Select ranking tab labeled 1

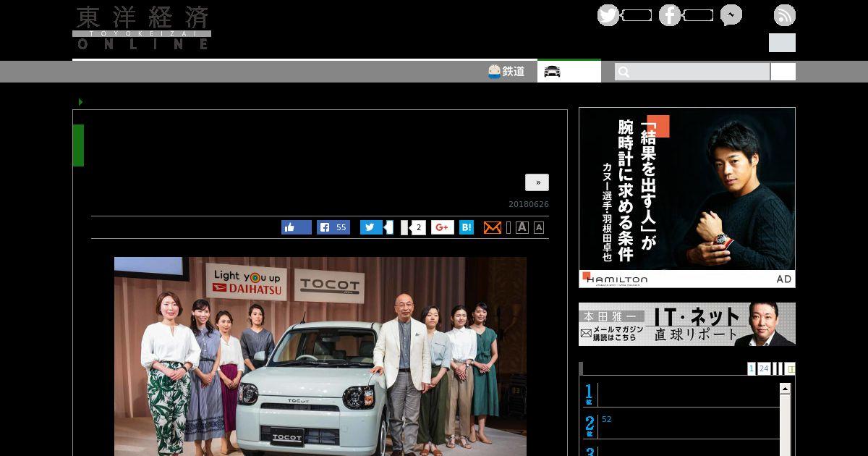click(752, 368)
